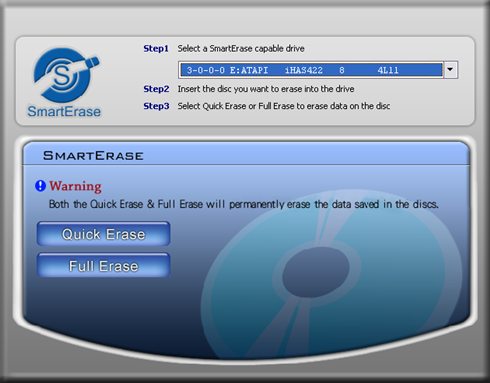Select the E:ATAPI iHAS422 drive entry

coord(311,70)
